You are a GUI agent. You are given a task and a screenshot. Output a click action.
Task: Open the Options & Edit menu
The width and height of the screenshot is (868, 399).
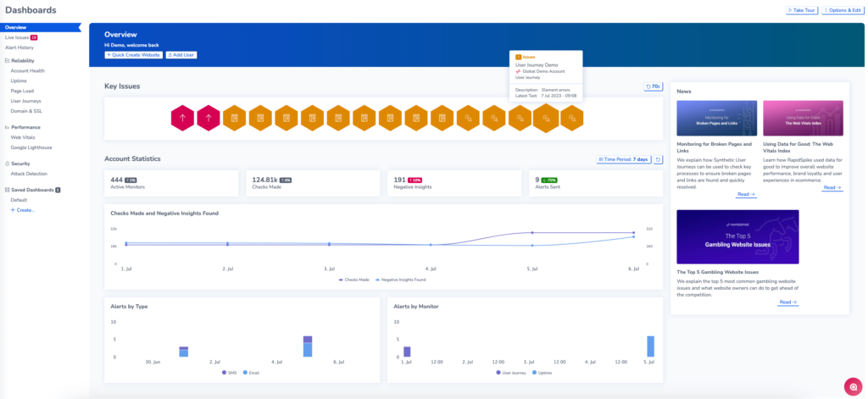[x=842, y=10]
